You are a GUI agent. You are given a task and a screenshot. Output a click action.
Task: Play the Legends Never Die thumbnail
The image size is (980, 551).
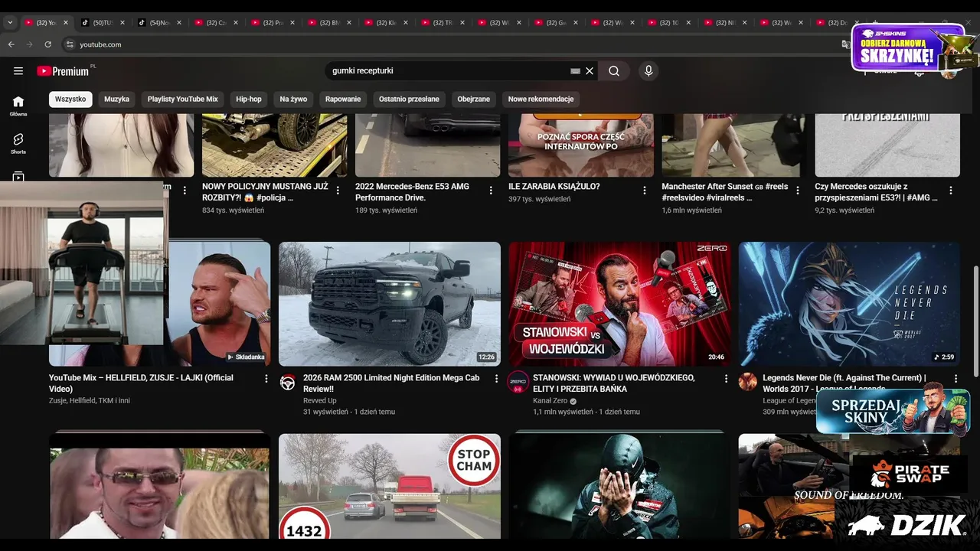coord(849,304)
